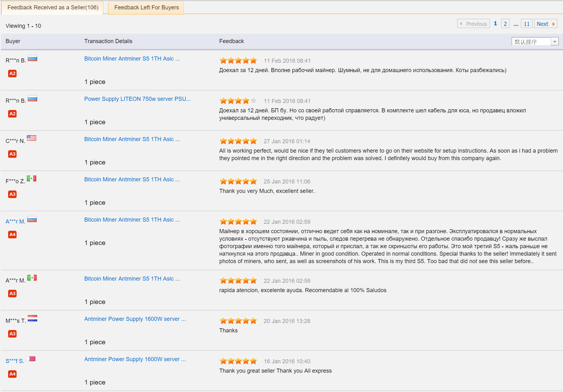Click the four-star rating for LITEON power supply
Screen dimensions: 563x392
[238, 101]
